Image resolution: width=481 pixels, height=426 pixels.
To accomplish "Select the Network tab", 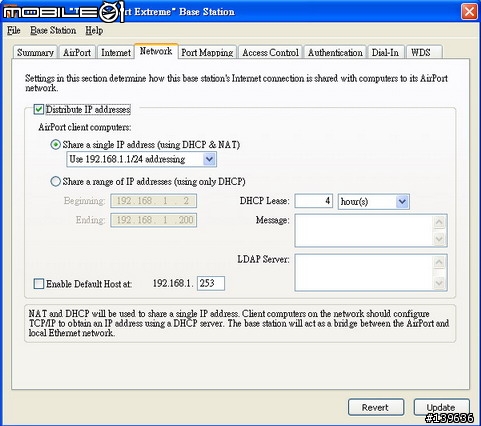I will point(156,51).
